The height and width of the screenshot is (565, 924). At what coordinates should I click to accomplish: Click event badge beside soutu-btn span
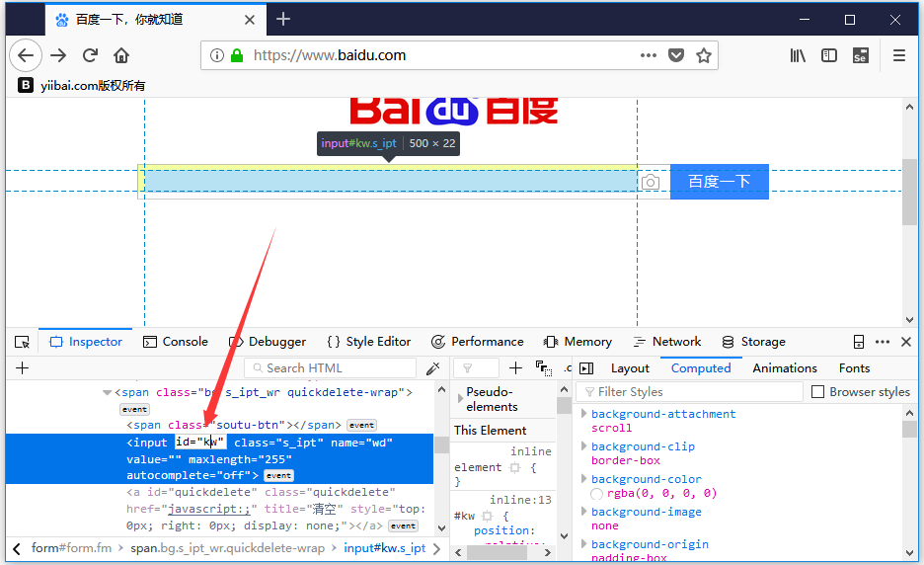(361, 425)
